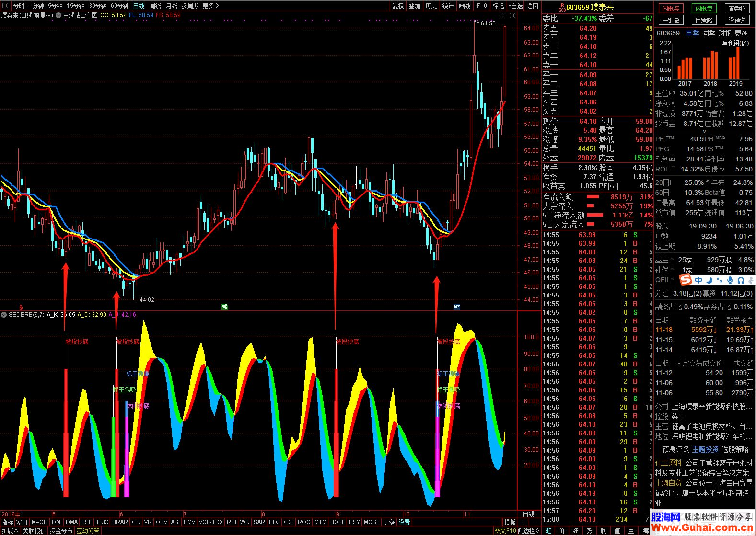This screenshot has height=536, width=756.
Task: Click the minus zoom button beside 模板
Action: 535,522
